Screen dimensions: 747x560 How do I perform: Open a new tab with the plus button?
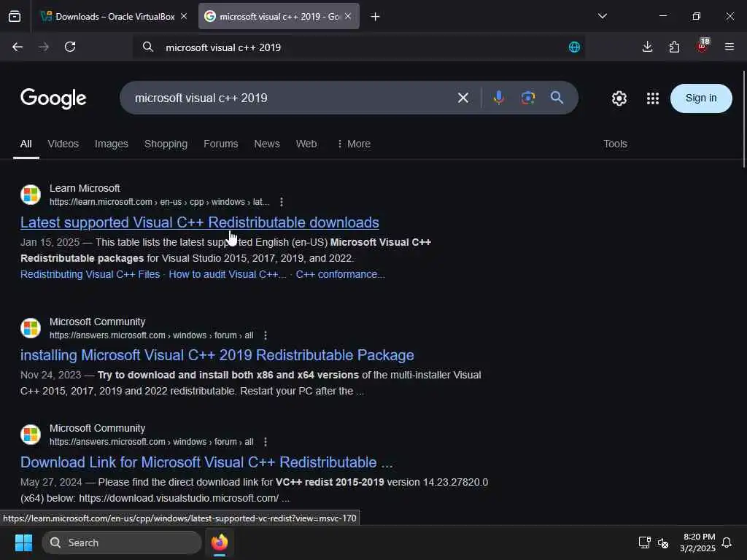coord(376,17)
